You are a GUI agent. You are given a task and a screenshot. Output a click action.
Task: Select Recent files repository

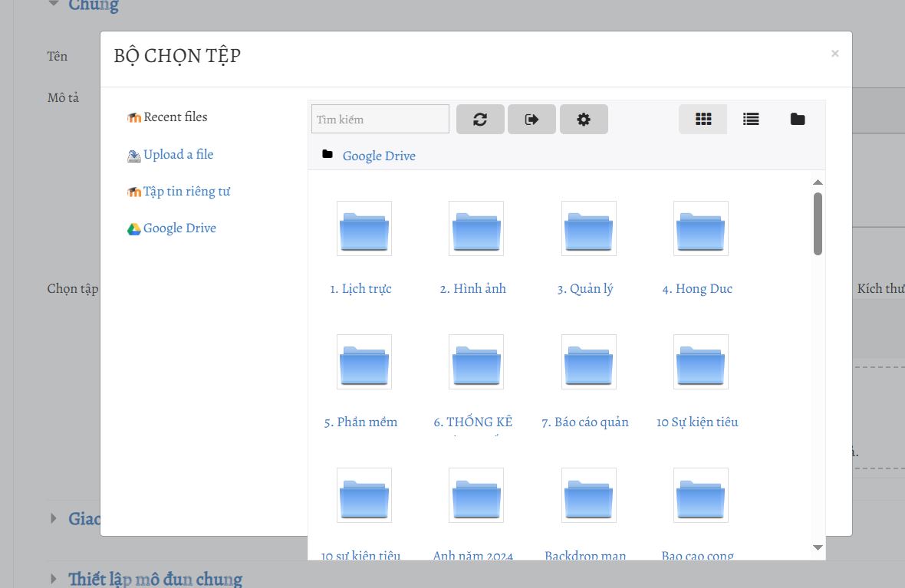coord(175,117)
